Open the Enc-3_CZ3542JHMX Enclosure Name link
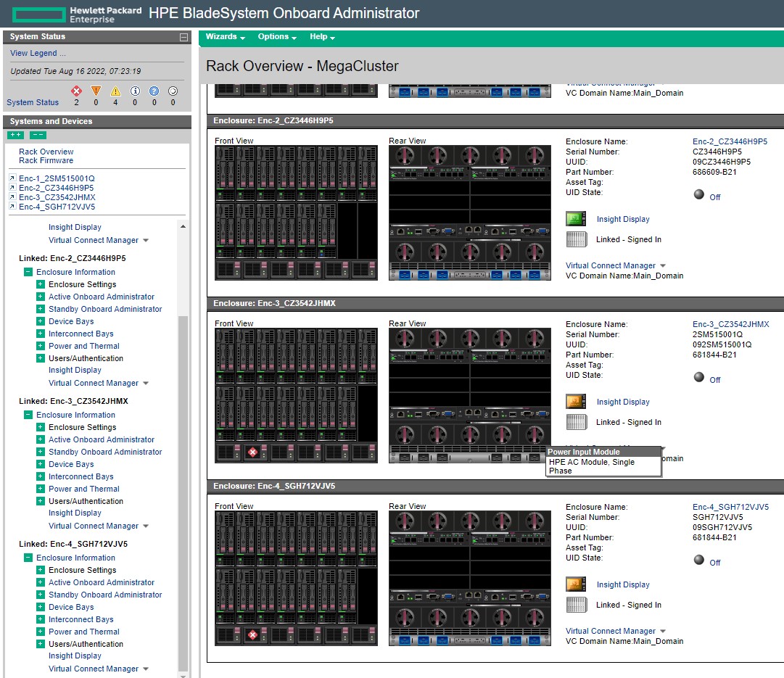 pyautogui.click(x=730, y=324)
